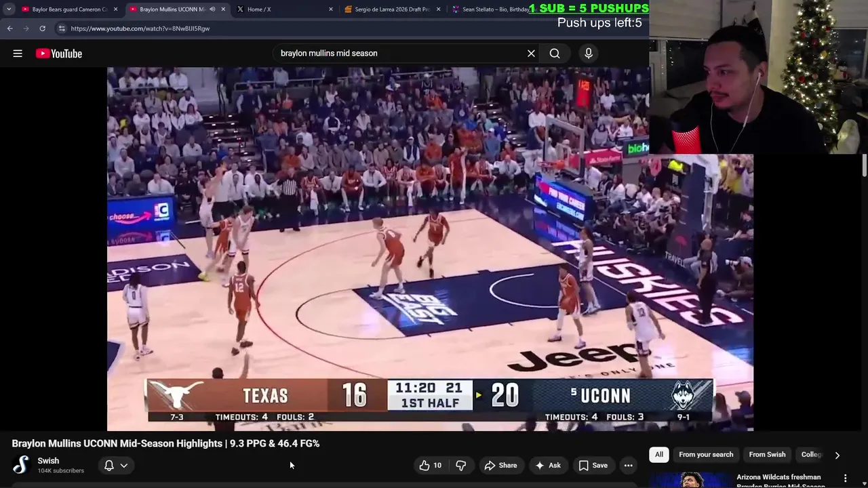
Task: Show more filter chips with right arrow
Action: [x=837, y=455]
